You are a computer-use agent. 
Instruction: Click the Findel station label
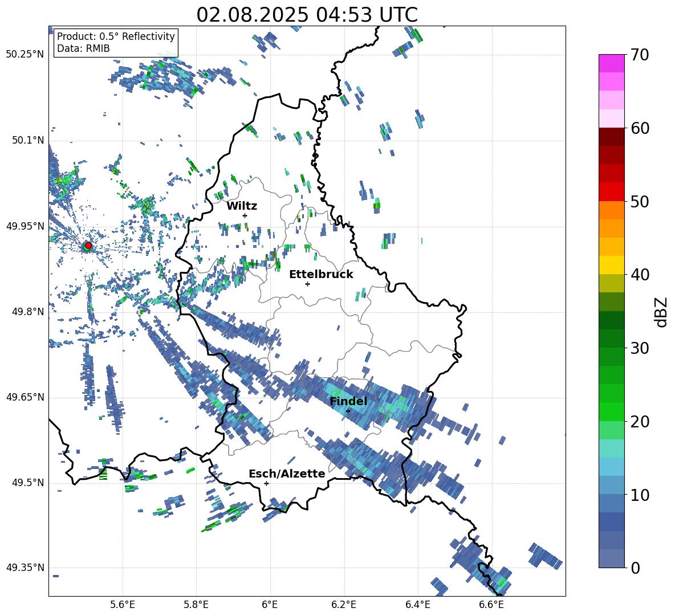coord(348,401)
